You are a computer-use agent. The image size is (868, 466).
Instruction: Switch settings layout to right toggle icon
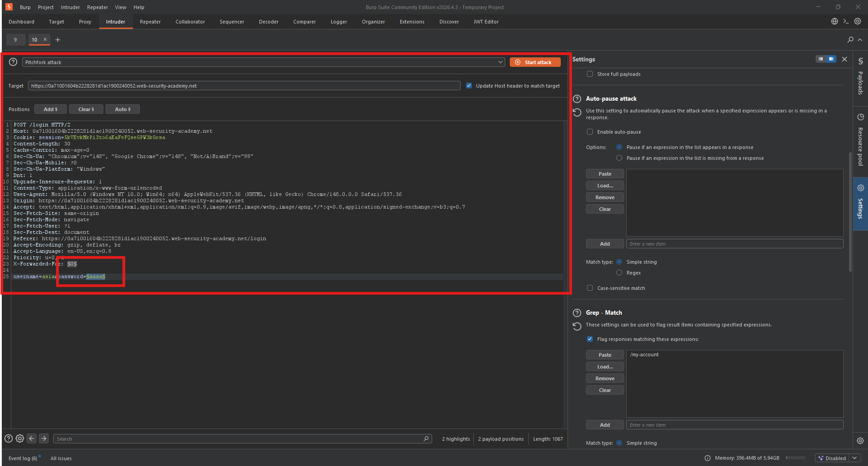(831, 59)
